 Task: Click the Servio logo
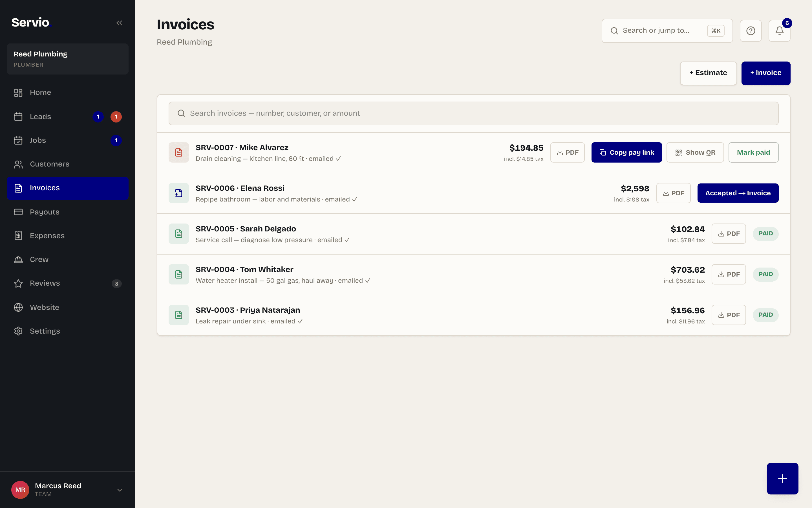pos(31,23)
